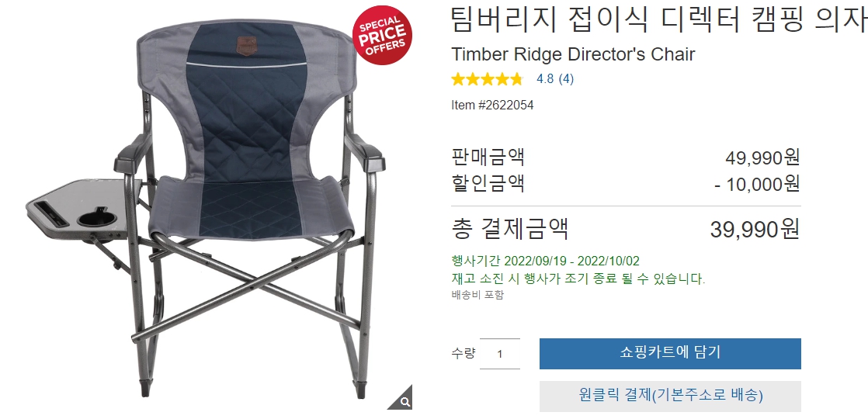Click the five-star rating icons
This screenshot has width=868, height=419.
(x=487, y=79)
